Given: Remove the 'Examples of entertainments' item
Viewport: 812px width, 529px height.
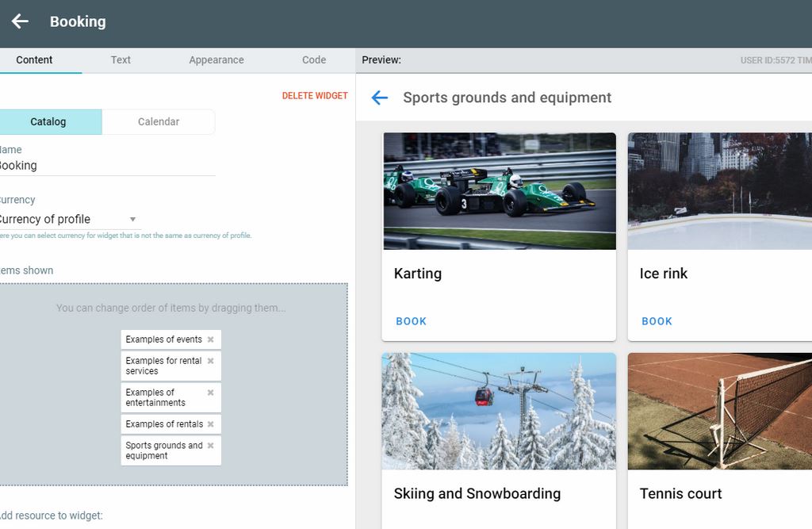Looking at the screenshot, I should point(211,393).
